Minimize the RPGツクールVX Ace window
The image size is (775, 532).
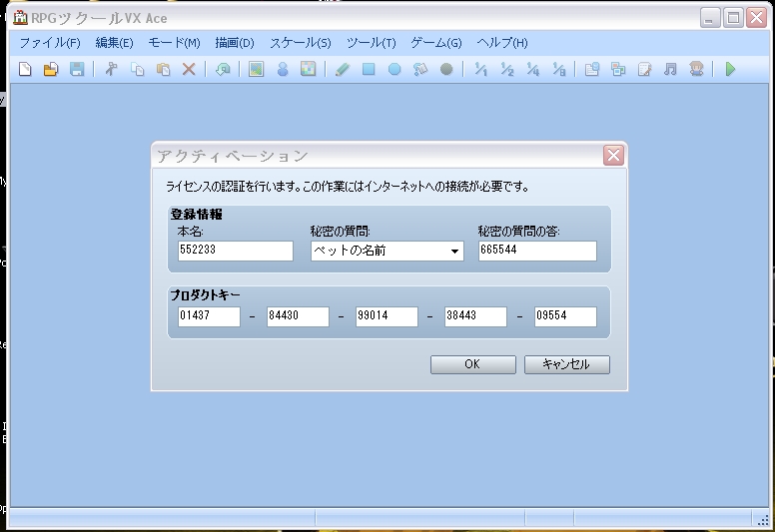[x=710, y=18]
